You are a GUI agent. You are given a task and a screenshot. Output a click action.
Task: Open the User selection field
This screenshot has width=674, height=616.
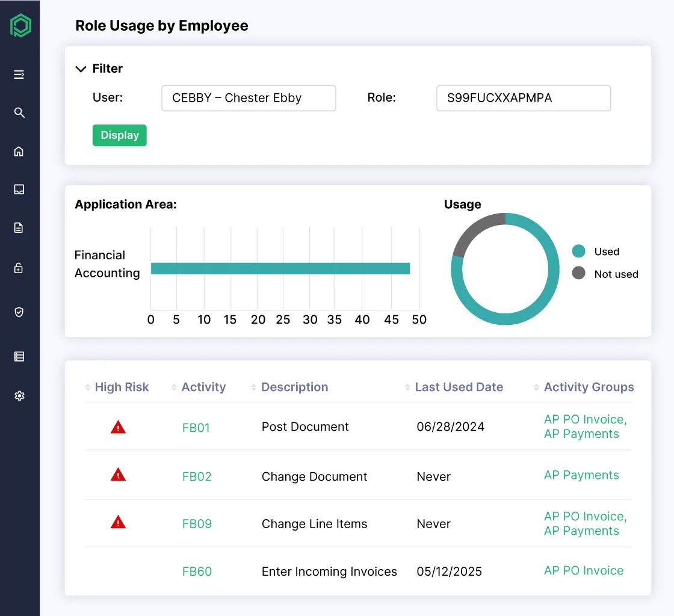(249, 98)
